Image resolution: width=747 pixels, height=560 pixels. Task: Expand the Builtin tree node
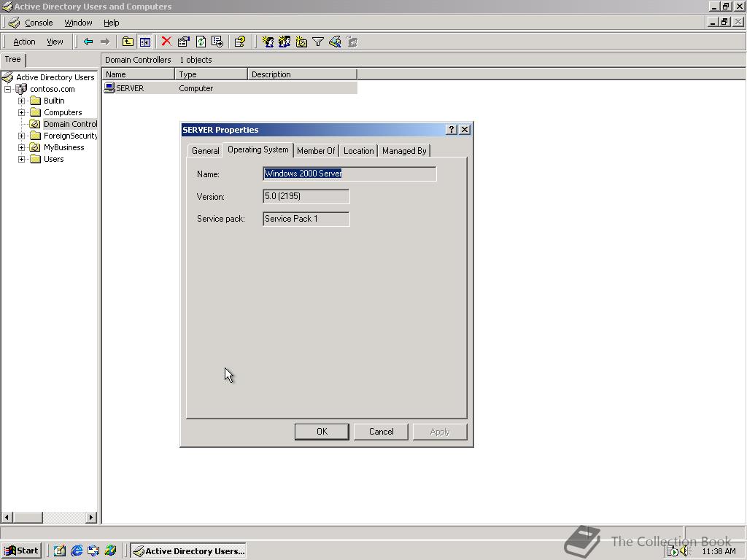(21, 101)
